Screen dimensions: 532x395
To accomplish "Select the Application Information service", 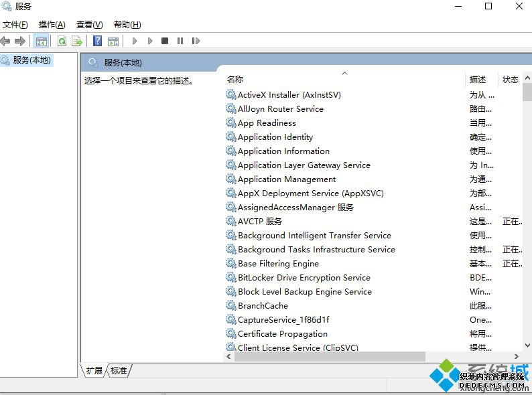I will coord(283,151).
